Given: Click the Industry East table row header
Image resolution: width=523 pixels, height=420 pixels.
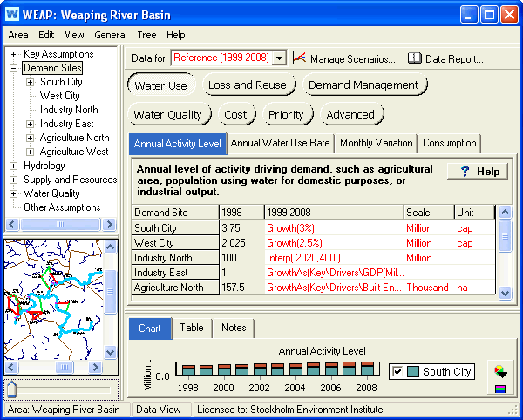Looking at the screenshot, I should tap(175, 273).
